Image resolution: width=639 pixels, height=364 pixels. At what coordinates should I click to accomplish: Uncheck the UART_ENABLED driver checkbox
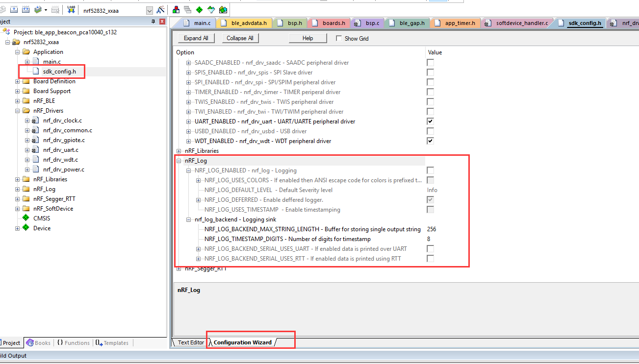[430, 121]
